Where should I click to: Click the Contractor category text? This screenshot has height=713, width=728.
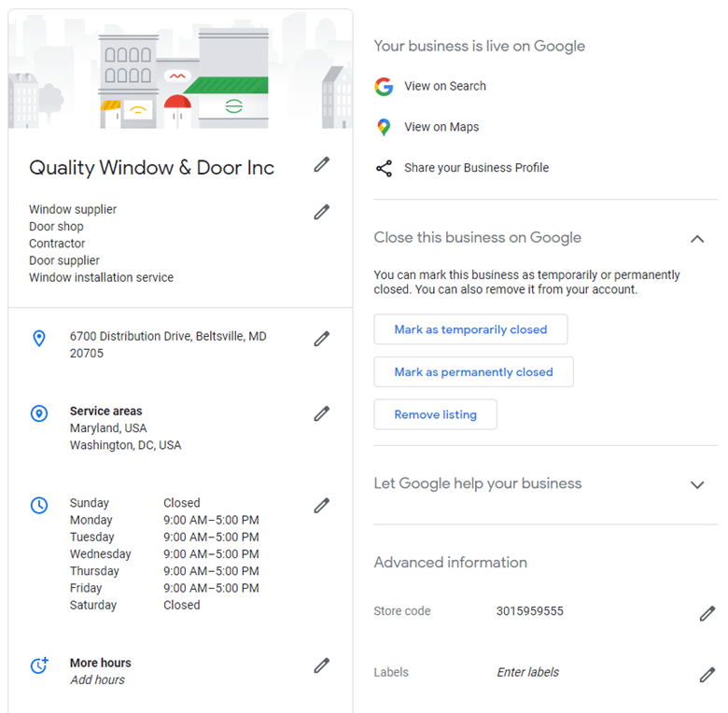[x=57, y=244]
